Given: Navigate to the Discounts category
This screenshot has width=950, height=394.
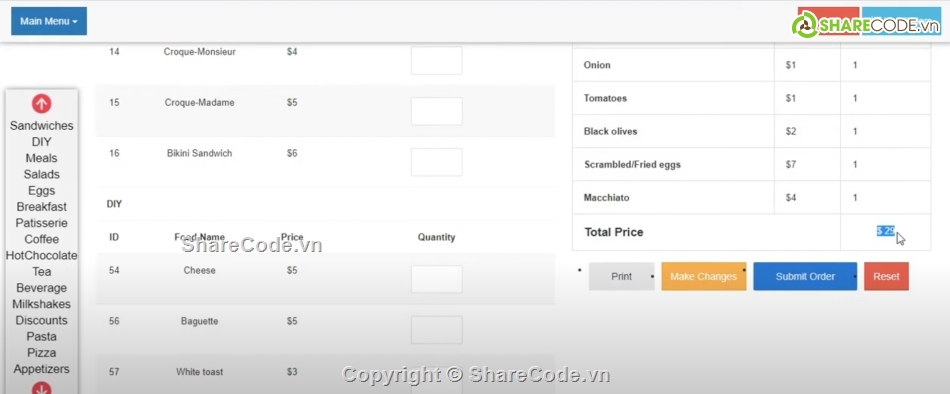Looking at the screenshot, I should (x=41, y=321).
